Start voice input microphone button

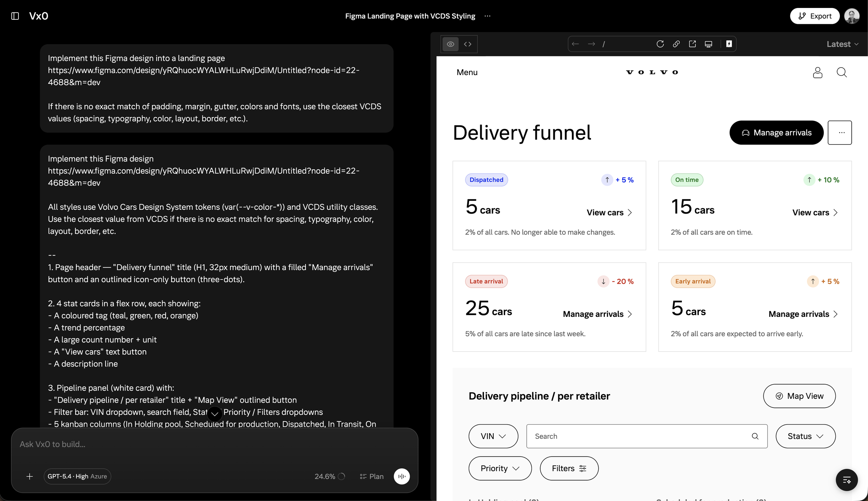coord(402,476)
